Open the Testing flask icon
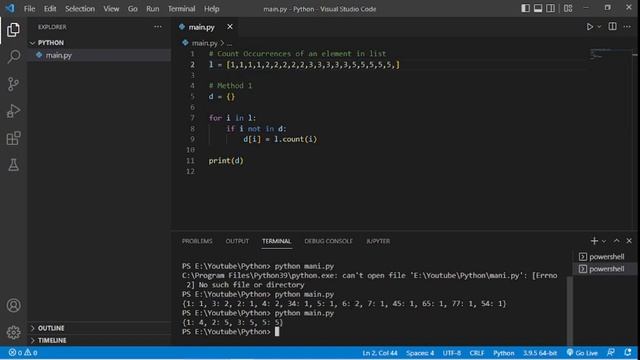This screenshot has width=640, height=360. click(13, 165)
